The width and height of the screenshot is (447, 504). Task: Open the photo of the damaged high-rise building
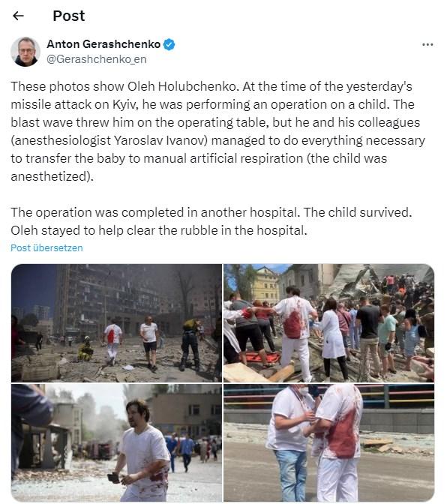click(116, 323)
